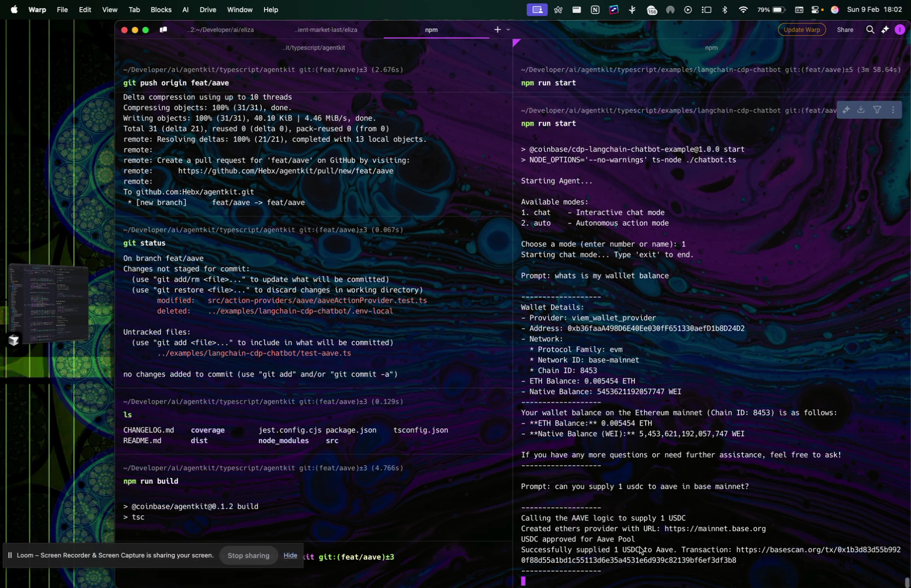Open the Warp Drive panel icon beside window controls
Viewport: 911px width, 588px height.
(x=163, y=29)
